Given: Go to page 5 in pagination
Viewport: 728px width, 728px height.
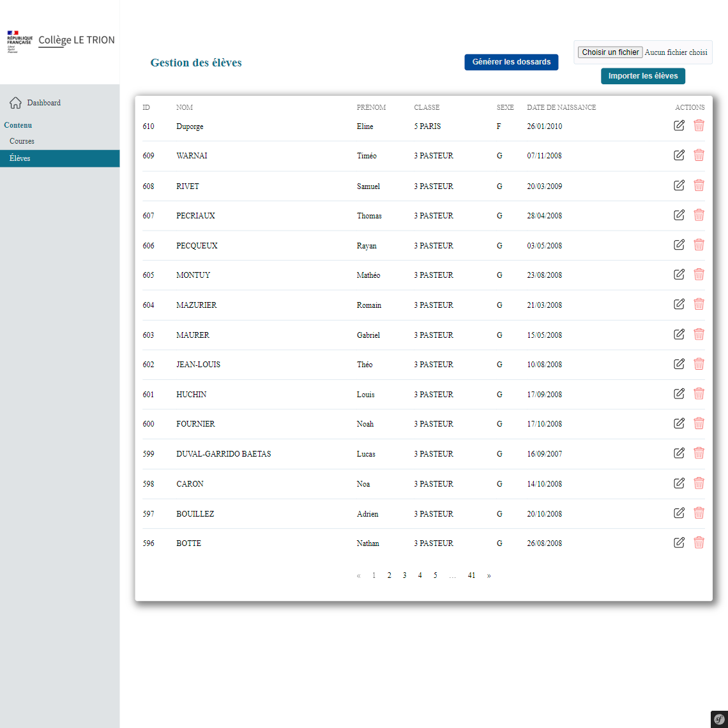Looking at the screenshot, I should click(435, 575).
